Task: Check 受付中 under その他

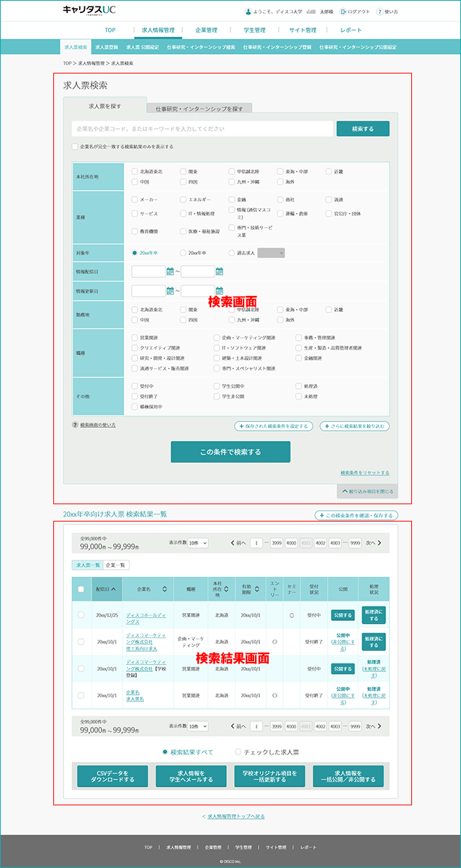Action: click(x=135, y=386)
